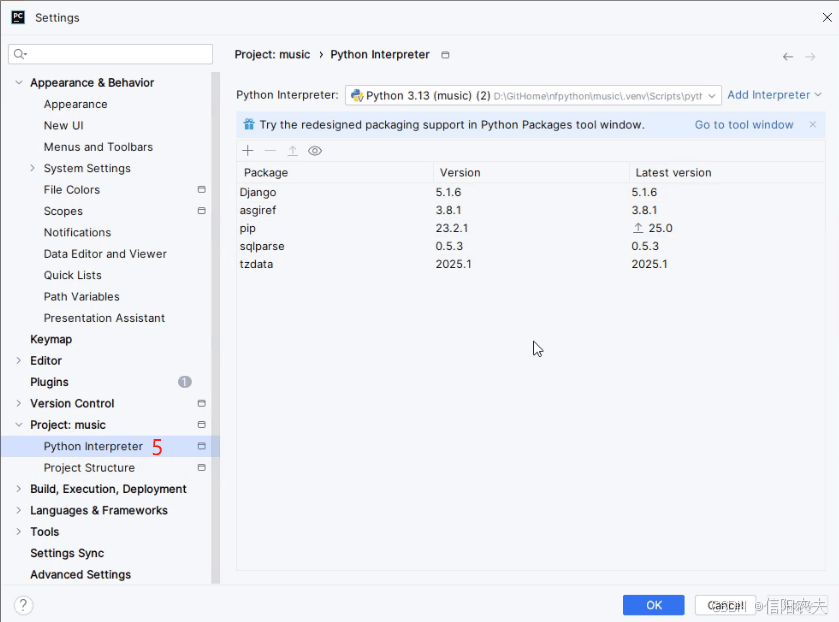The image size is (839, 622).
Task: Collapse the Project: music section
Action: [19, 425]
